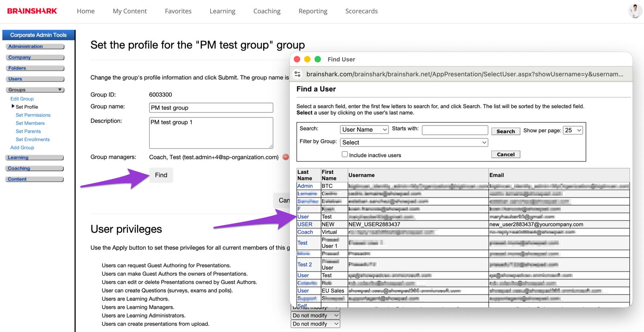Screen dimensions: 644x332
Task: Select the user with last name USER (NEW)
Action: (x=305, y=225)
